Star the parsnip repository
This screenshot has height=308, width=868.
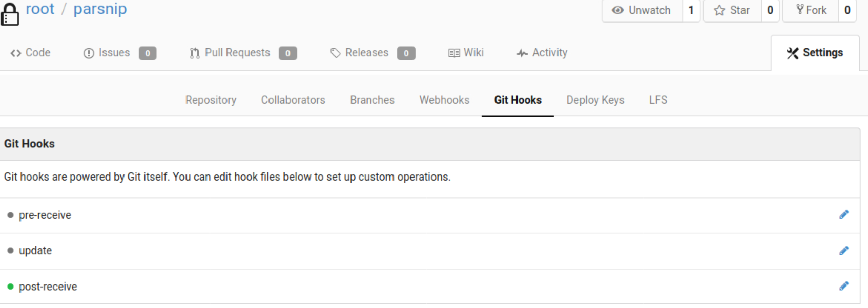(x=732, y=10)
